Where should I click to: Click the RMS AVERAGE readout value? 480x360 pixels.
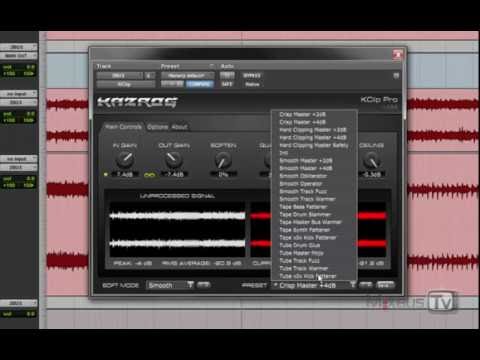tap(201, 263)
